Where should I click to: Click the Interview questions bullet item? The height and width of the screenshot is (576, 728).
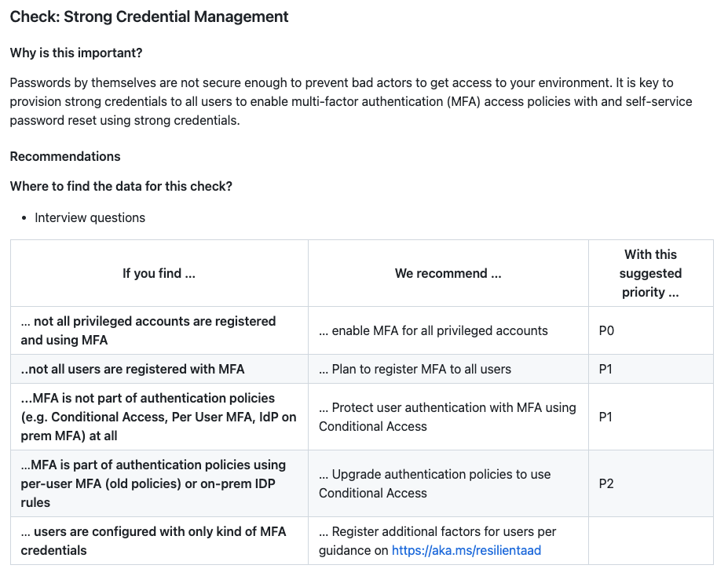pyautogui.click(x=90, y=217)
